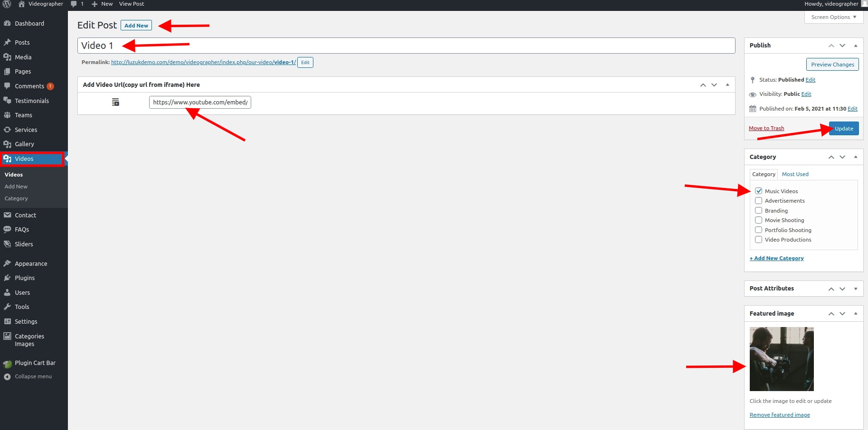Click the Services icon in sidebar

pos(7,130)
